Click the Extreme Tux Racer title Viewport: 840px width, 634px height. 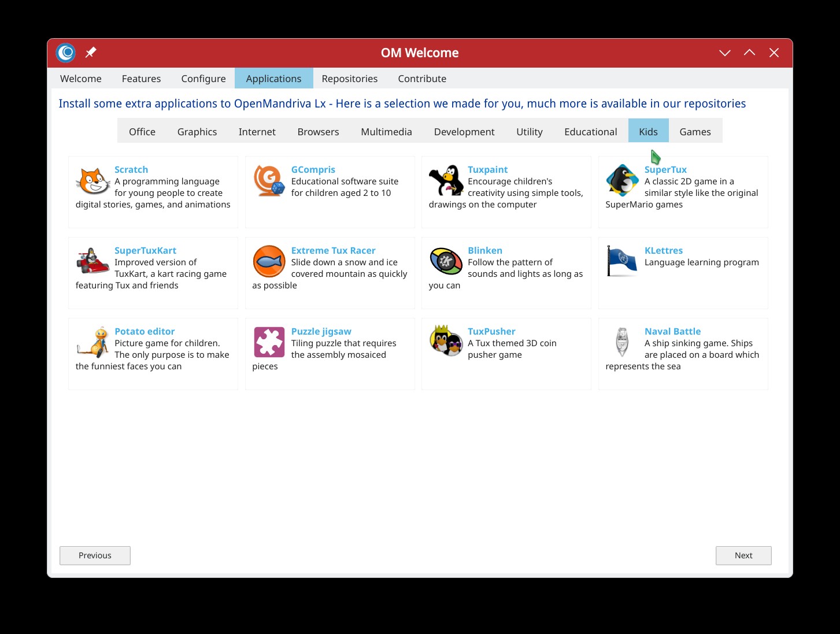point(333,250)
